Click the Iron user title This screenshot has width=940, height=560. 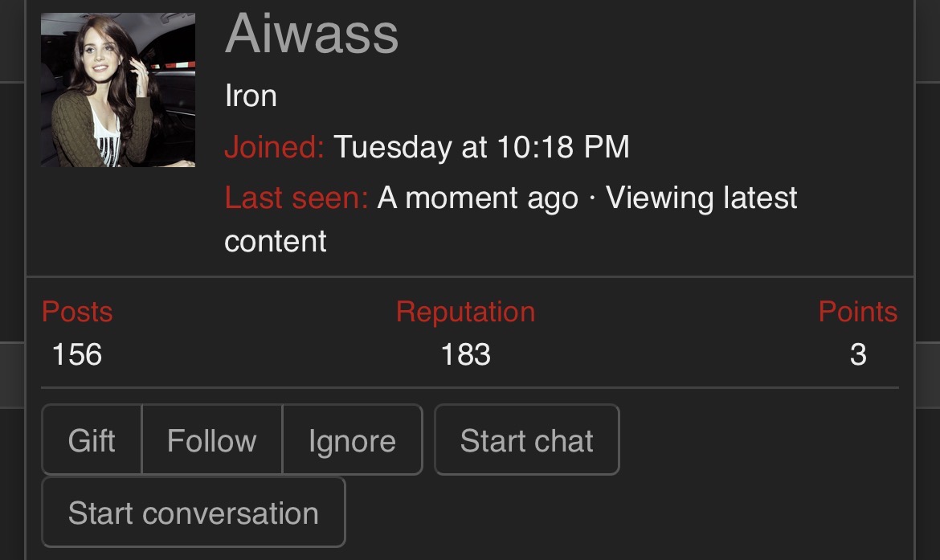coord(251,96)
